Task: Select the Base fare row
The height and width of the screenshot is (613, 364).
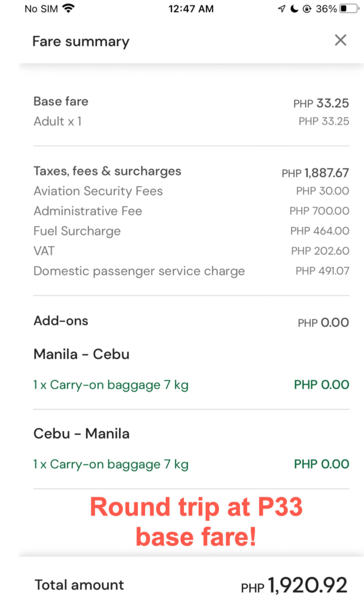Action: pyautogui.click(x=191, y=102)
